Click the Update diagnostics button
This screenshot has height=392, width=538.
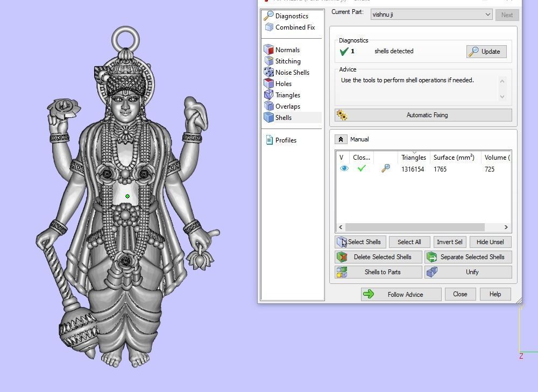coord(486,52)
